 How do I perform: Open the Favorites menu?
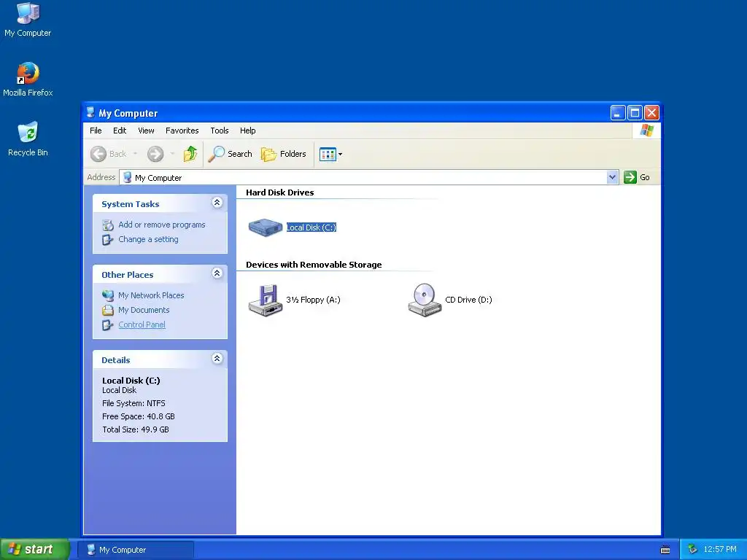coord(182,131)
